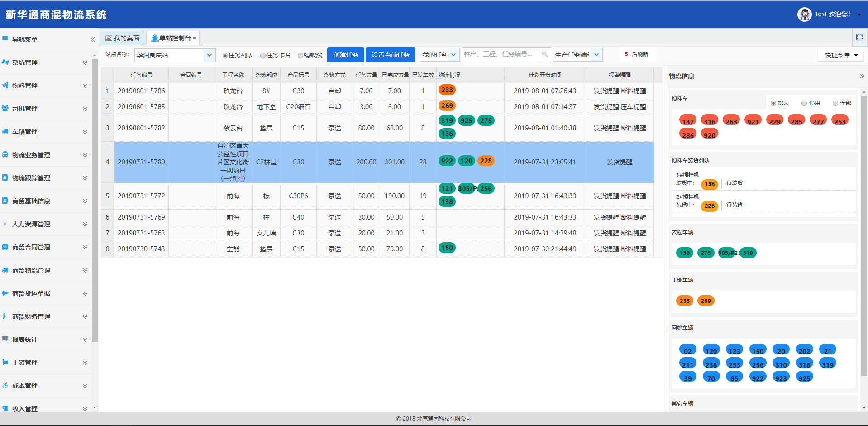Close the 单站控制台 tab
Image resolution: width=868 pixels, height=426 pixels.
[x=195, y=38]
